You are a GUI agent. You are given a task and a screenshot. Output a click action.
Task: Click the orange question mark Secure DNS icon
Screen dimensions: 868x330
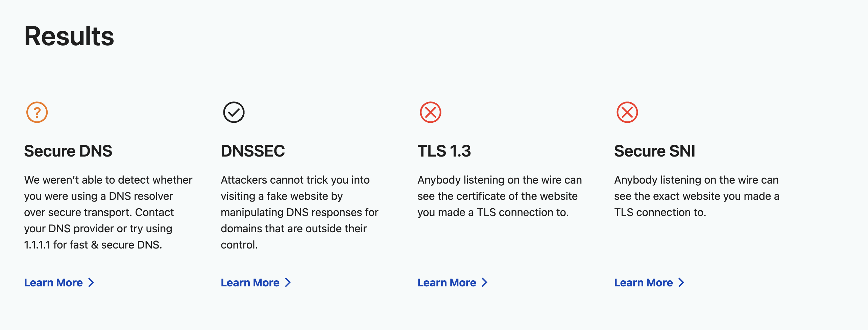click(37, 112)
